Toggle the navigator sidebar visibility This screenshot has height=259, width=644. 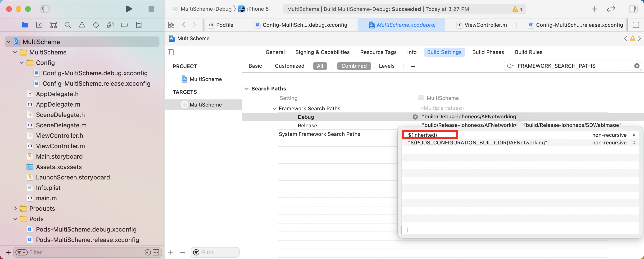click(45, 9)
